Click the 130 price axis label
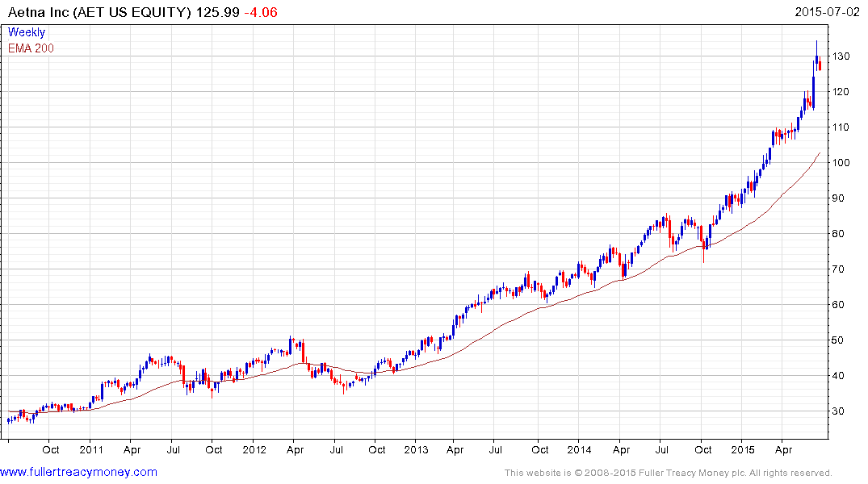The height and width of the screenshot is (484, 868). pyautogui.click(x=841, y=56)
